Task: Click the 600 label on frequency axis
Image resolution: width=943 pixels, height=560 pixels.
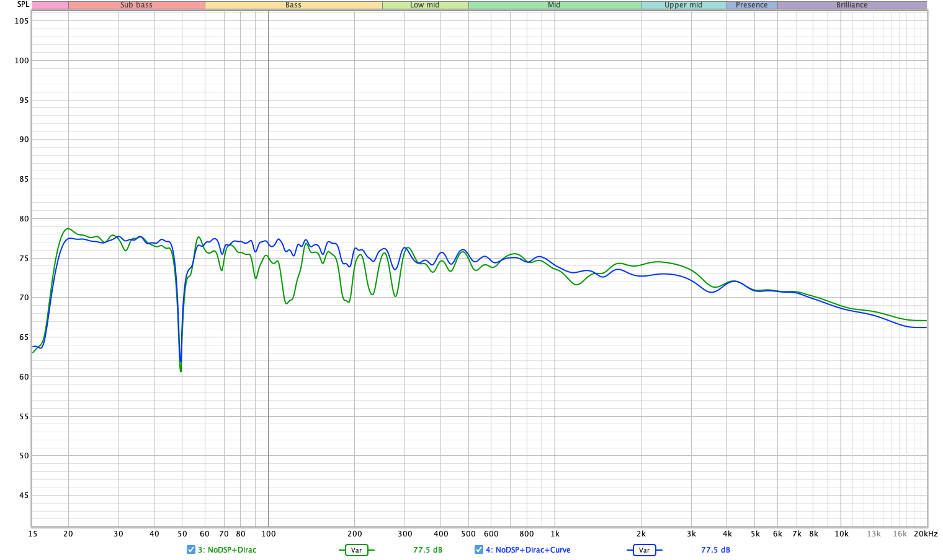Action: [491, 534]
